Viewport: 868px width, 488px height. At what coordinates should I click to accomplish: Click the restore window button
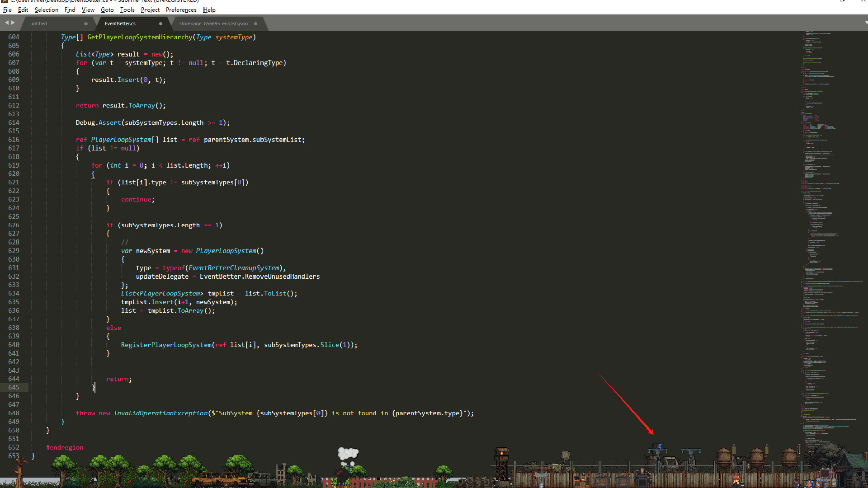(842, 1)
